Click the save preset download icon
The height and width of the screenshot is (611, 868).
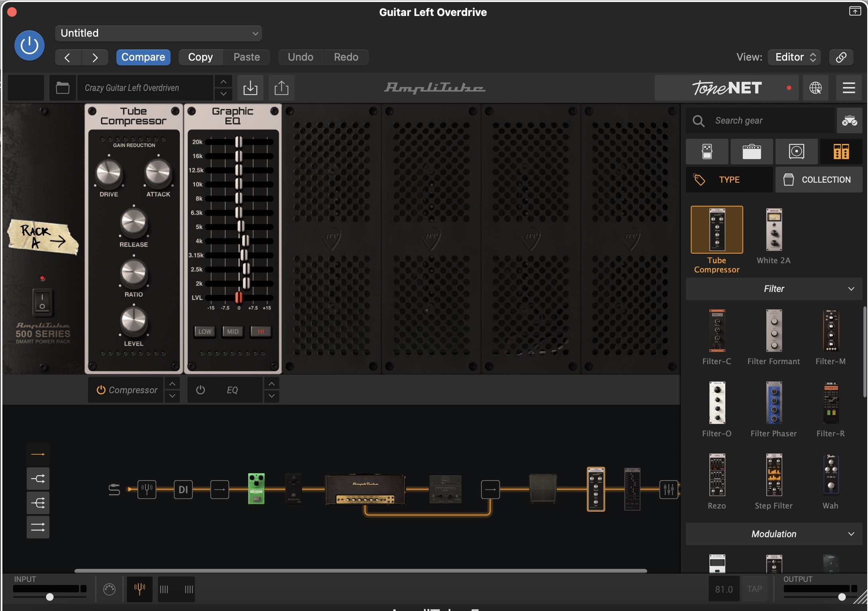250,88
